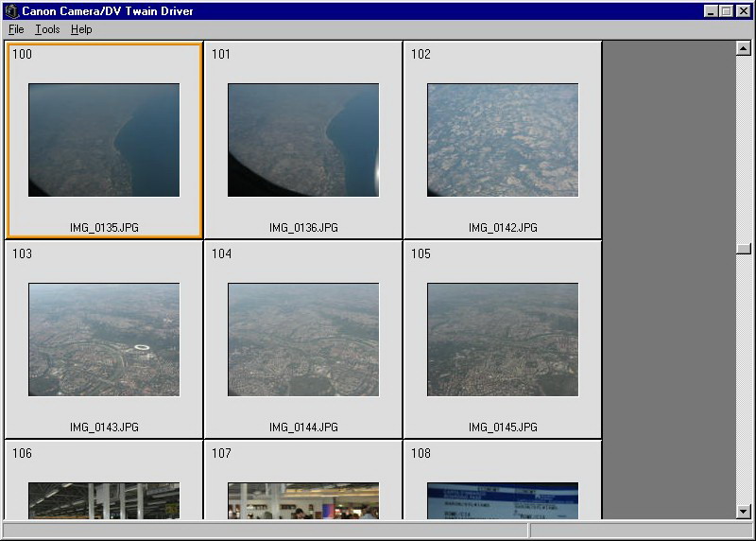The width and height of the screenshot is (756, 541).
Task: Click the frame number 105 label
Action: coord(421,253)
